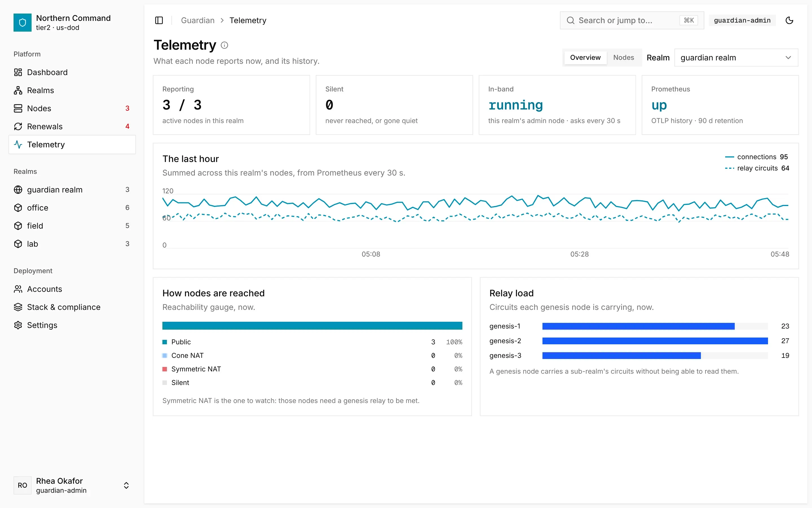Toggle the sidebar panel icon

pos(159,21)
